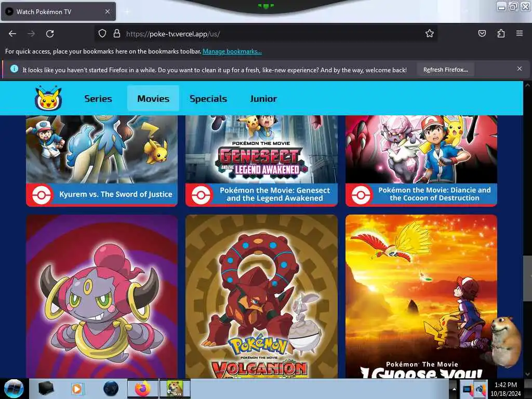The height and width of the screenshot is (399, 532).
Task: Open the Manage bookmarks link
Action: coord(232,51)
